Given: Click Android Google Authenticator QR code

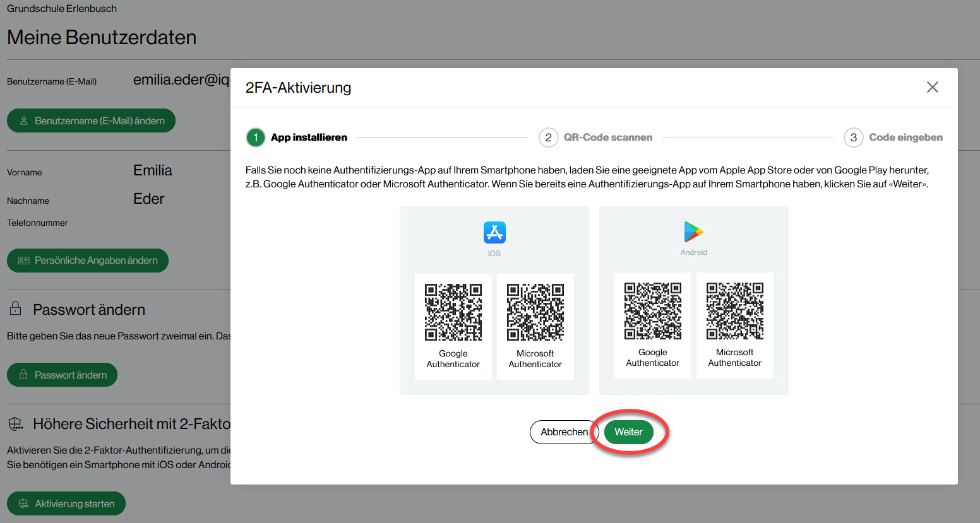Looking at the screenshot, I should tap(653, 311).
